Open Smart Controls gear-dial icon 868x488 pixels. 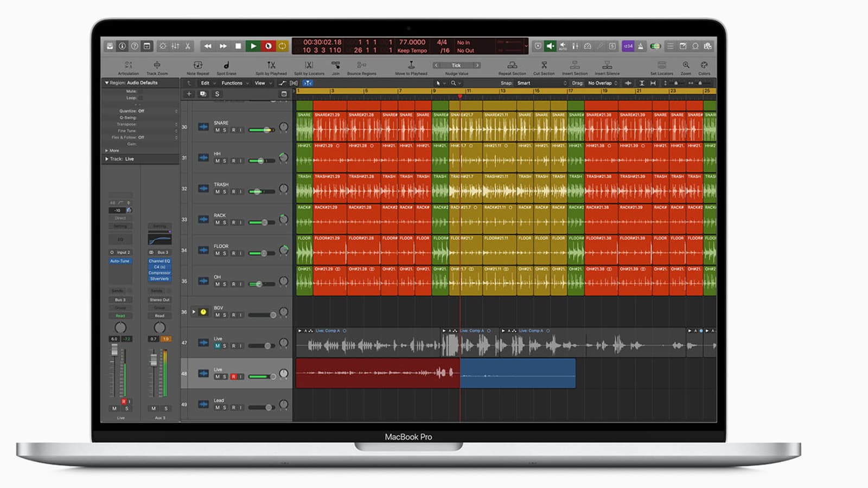pyautogui.click(x=163, y=46)
